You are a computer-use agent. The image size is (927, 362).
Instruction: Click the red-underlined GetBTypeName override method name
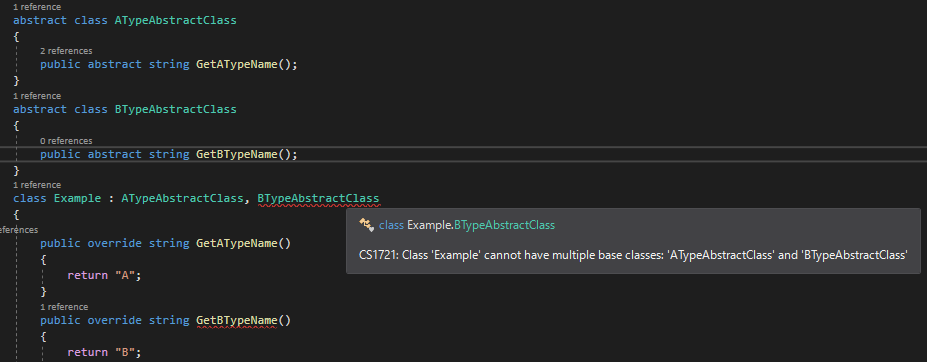(x=237, y=321)
